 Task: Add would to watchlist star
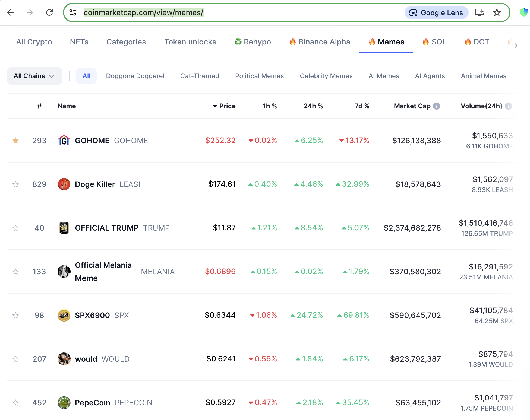15,359
